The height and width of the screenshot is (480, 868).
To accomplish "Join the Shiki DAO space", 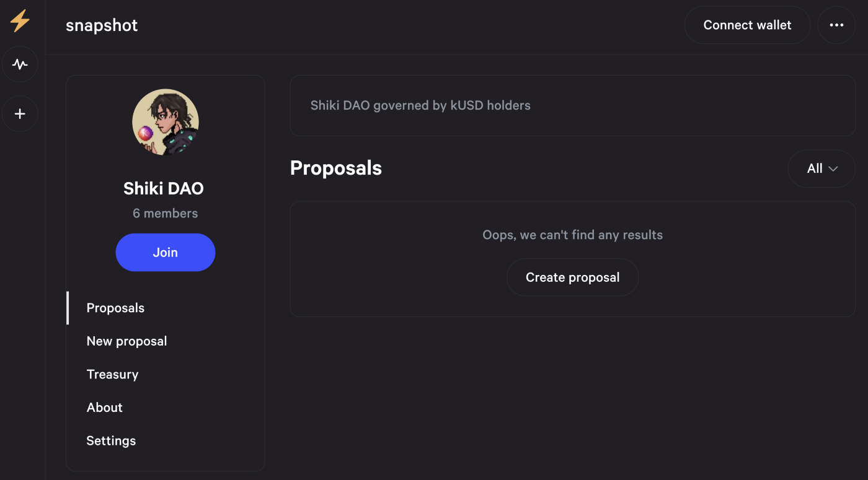I will pos(166,252).
